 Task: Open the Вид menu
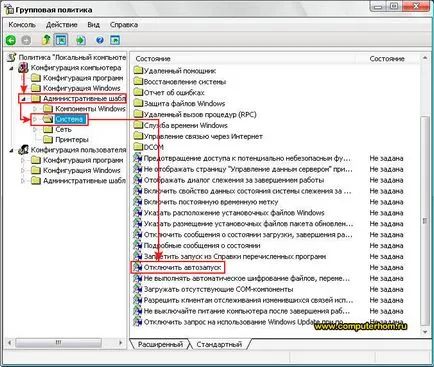(94, 25)
